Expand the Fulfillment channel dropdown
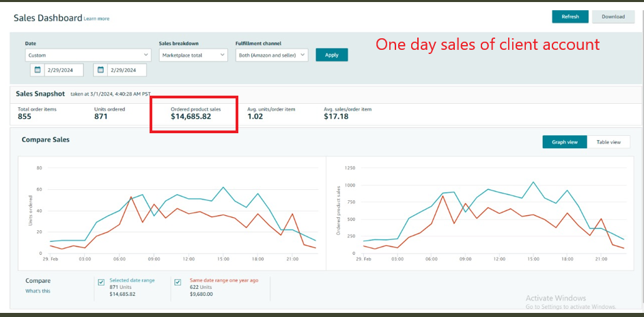 click(272, 55)
